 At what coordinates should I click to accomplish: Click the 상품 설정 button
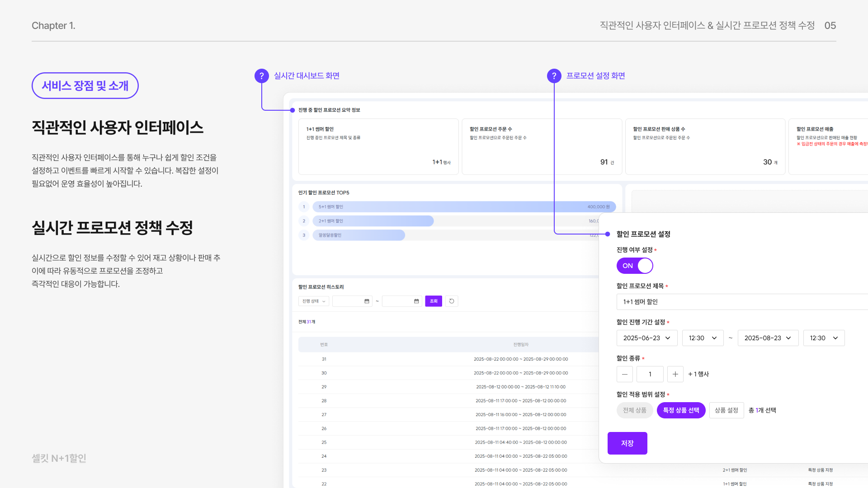click(x=726, y=410)
